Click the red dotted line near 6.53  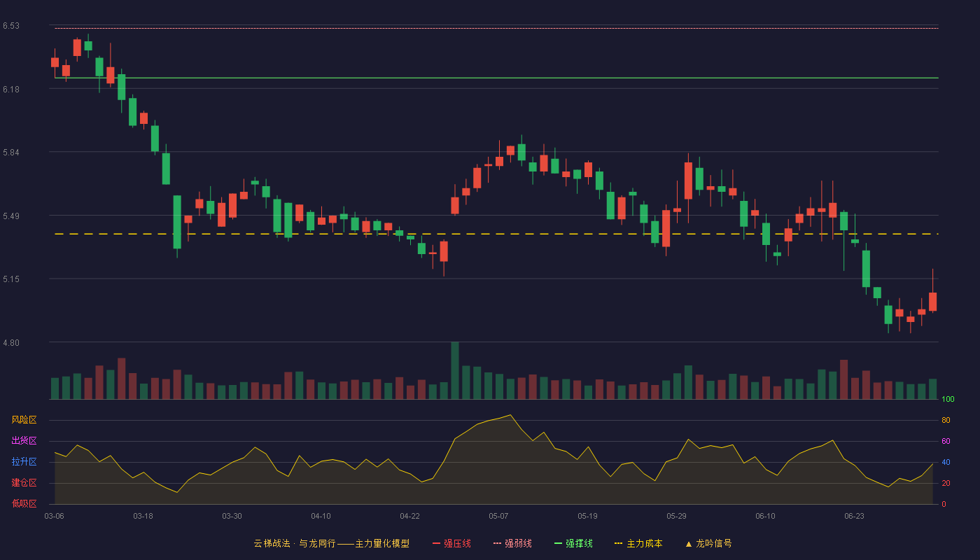coord(496,28)
